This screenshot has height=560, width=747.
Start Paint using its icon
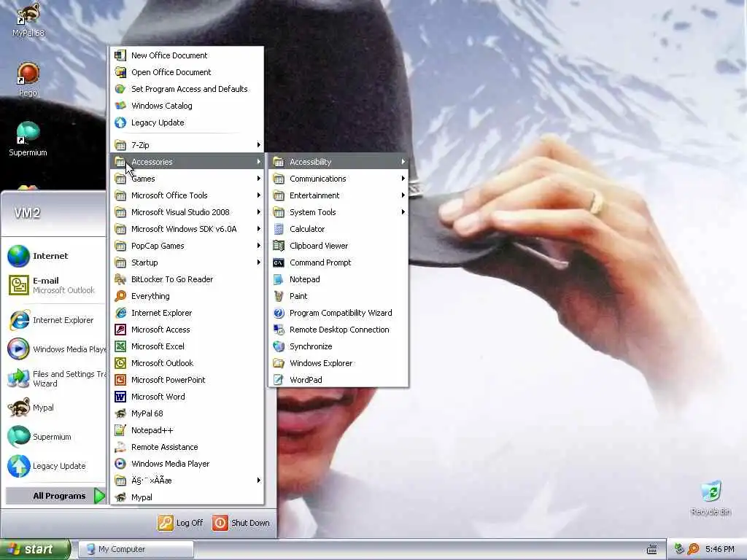(x=279, y=296)
